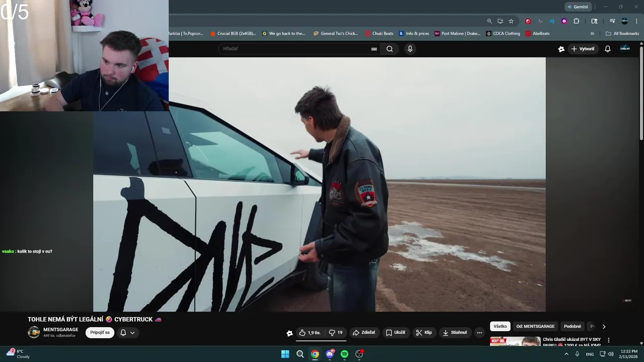
Task: Open the red circular extension icon
Action: point(528,21)
